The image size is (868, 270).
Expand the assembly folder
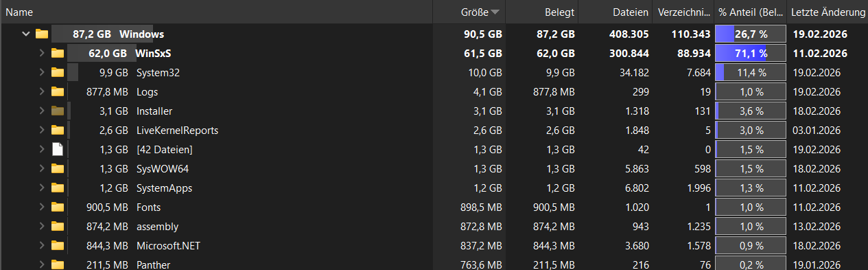[x=41, y=226]
